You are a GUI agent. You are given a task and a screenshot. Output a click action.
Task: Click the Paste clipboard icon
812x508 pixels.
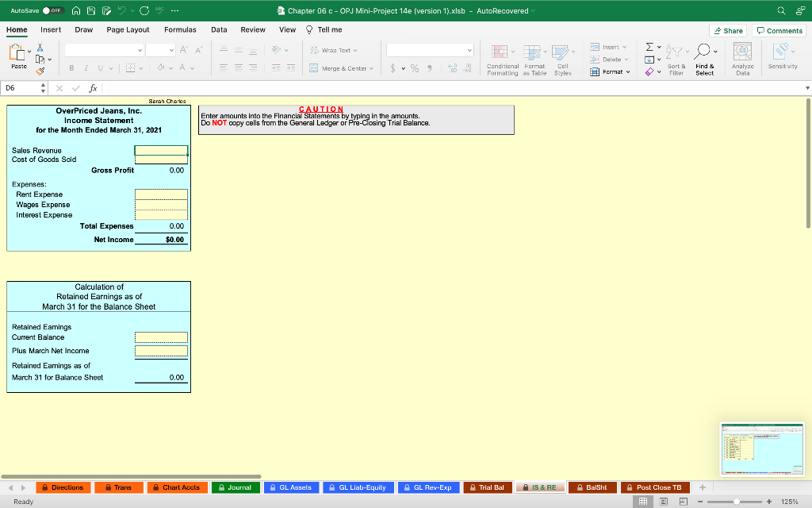(x=17, y=52)
